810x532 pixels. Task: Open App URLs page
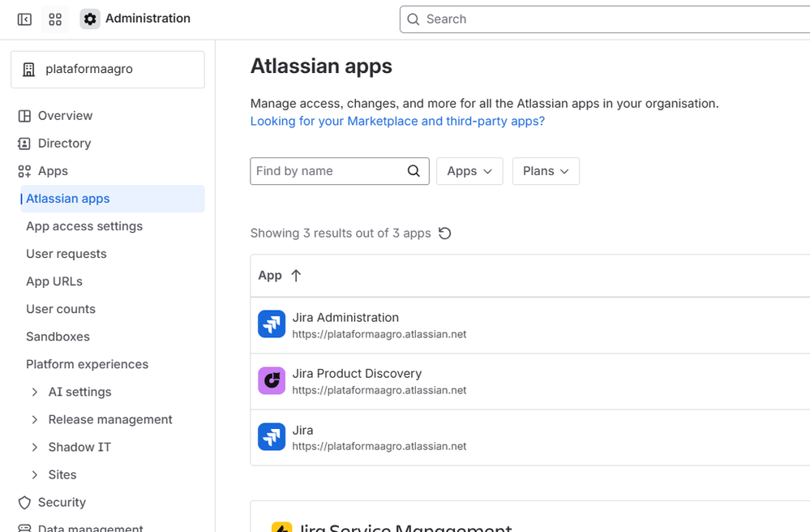(x=54, y=281)
